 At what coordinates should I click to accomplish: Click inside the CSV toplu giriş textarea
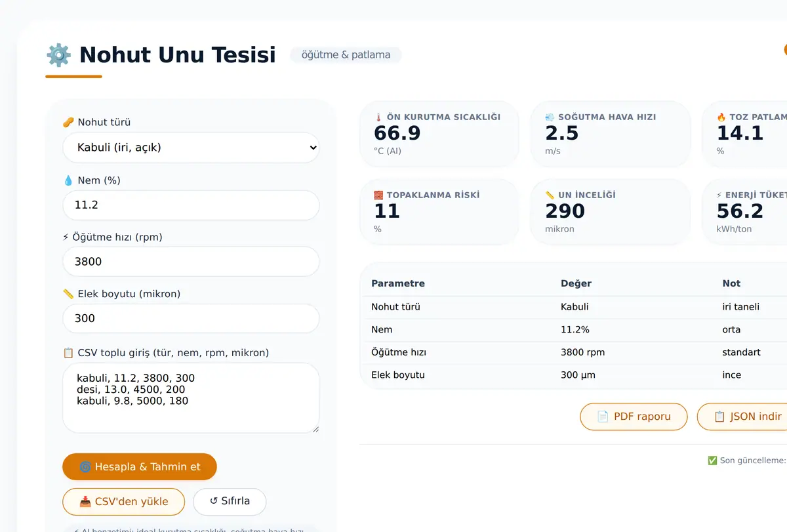click(191, 398)
